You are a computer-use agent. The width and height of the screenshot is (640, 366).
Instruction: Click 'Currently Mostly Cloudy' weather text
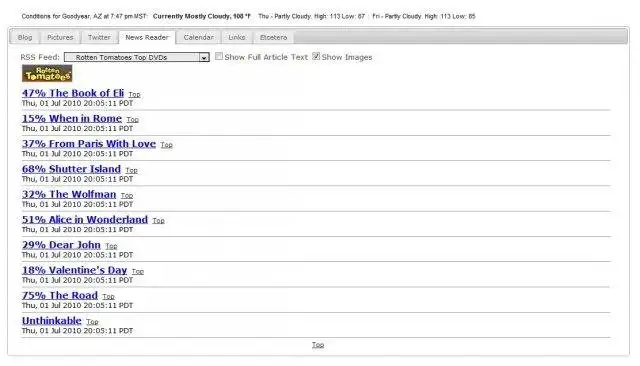202,16
